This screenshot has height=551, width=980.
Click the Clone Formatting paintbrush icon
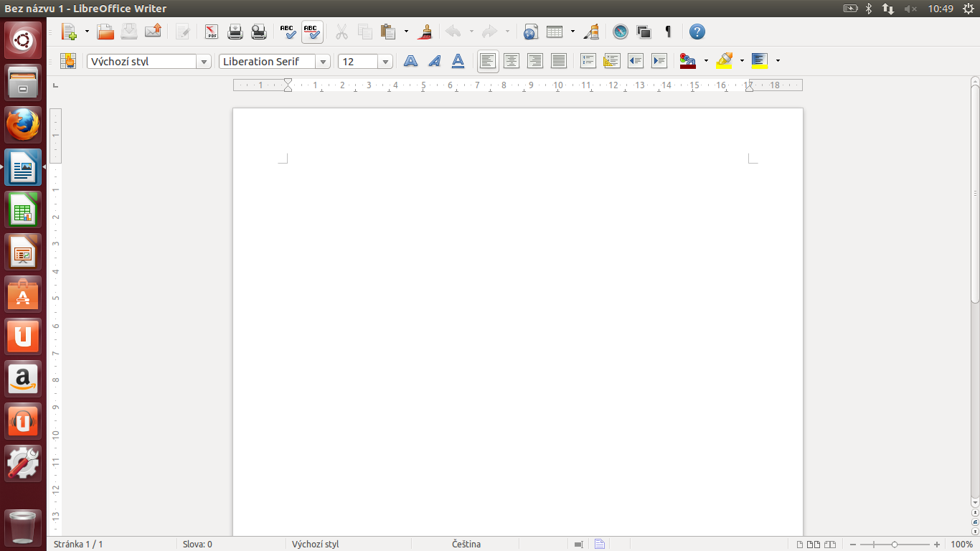pos(425,32)
